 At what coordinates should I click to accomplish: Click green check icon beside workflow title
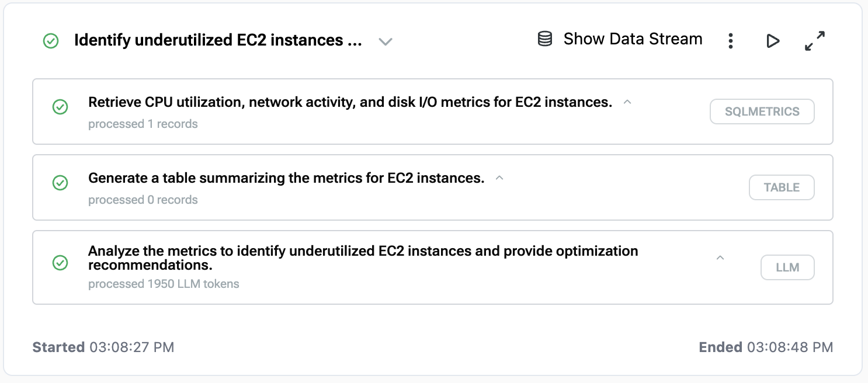51,41
